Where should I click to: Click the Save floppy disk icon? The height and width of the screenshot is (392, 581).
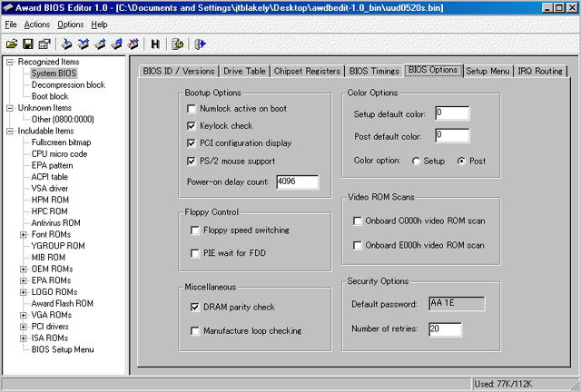click(x=27, y=43)
